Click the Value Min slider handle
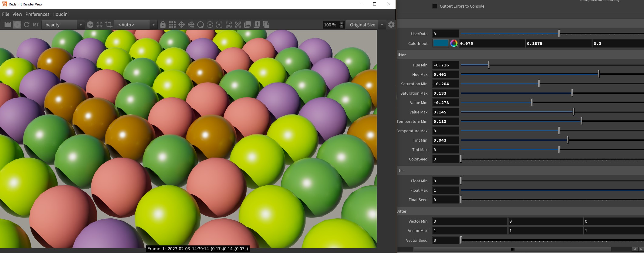644x253 pixels. point(532,102)
